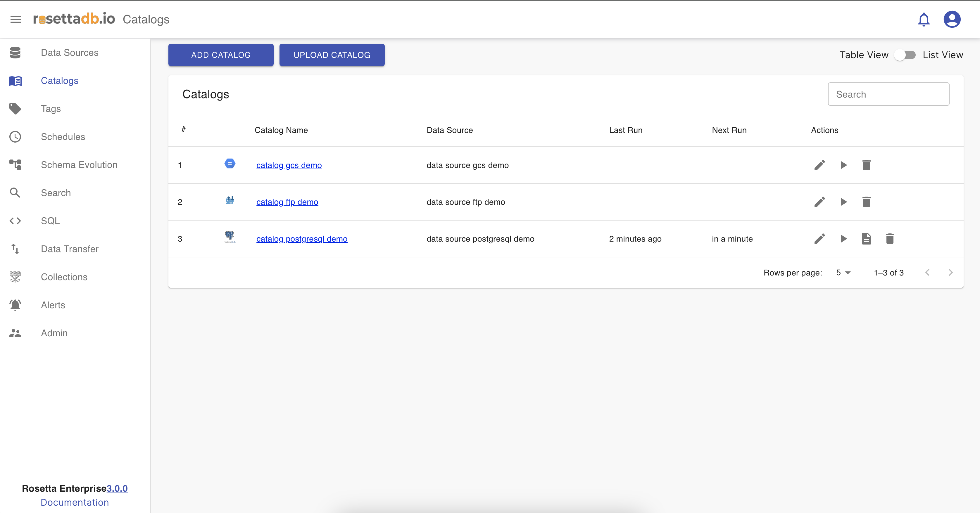This screenshot has height=513, width=980.
Task: Open Schema Evolution in sidebar
Action: tap(79, 165)
